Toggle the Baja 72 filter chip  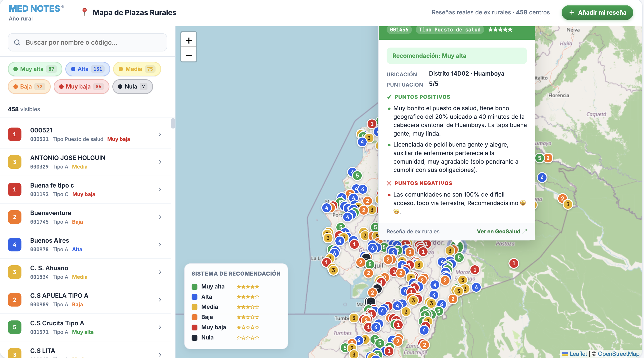pyautogui.click(x=29, y=87)
